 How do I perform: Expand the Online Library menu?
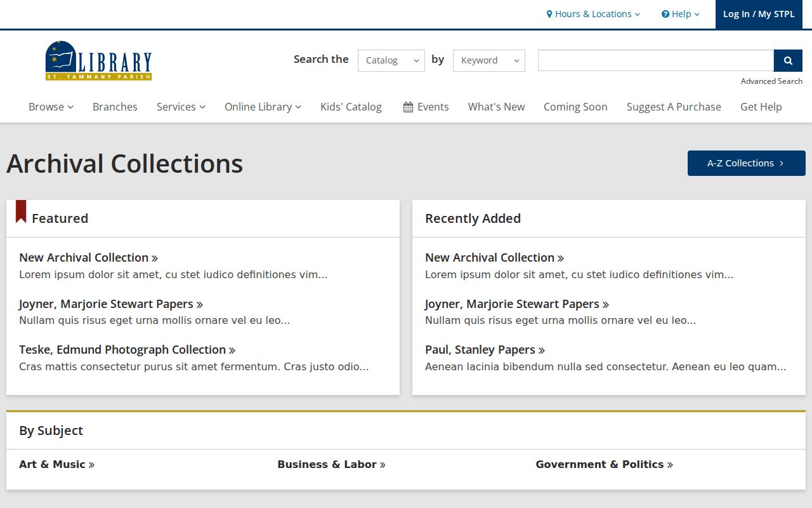tap(263, 107)
